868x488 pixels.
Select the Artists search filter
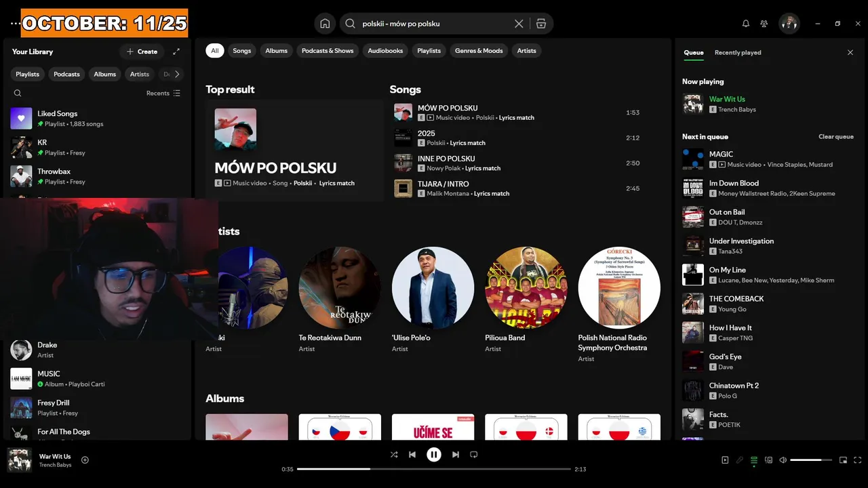(x=527, y=51)
